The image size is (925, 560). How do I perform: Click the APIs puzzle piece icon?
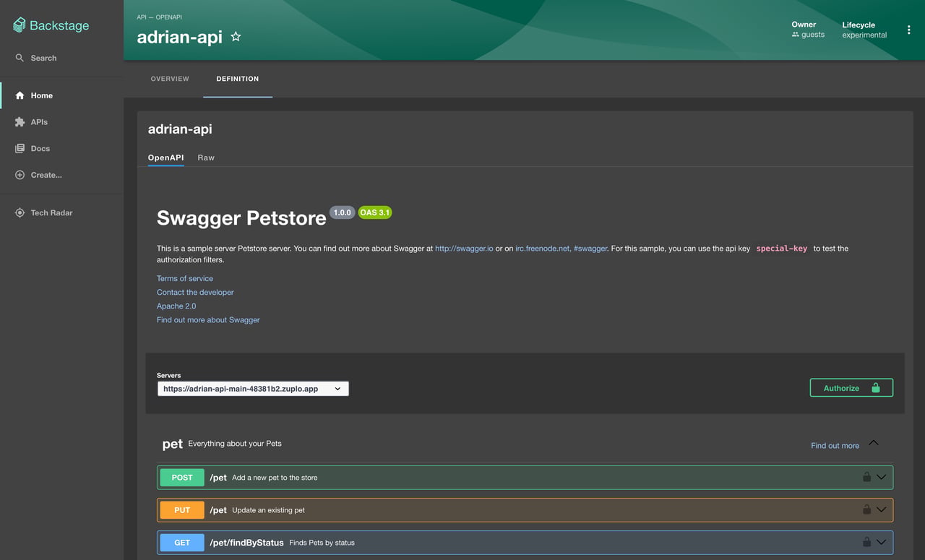coord(20,122)
